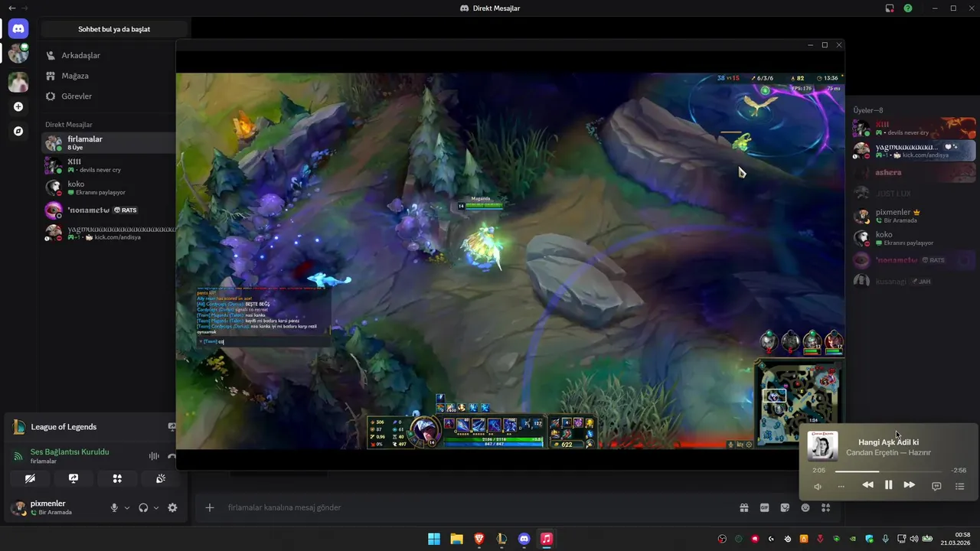Open user settings gear
Screen dimensions: 980x551
(172, 507)
